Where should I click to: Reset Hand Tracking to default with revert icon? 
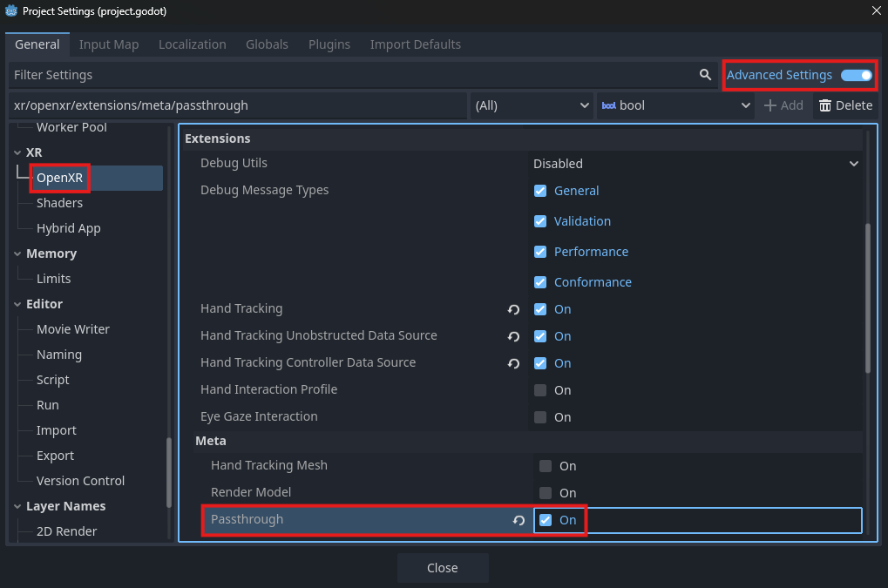tap(513, 309)
